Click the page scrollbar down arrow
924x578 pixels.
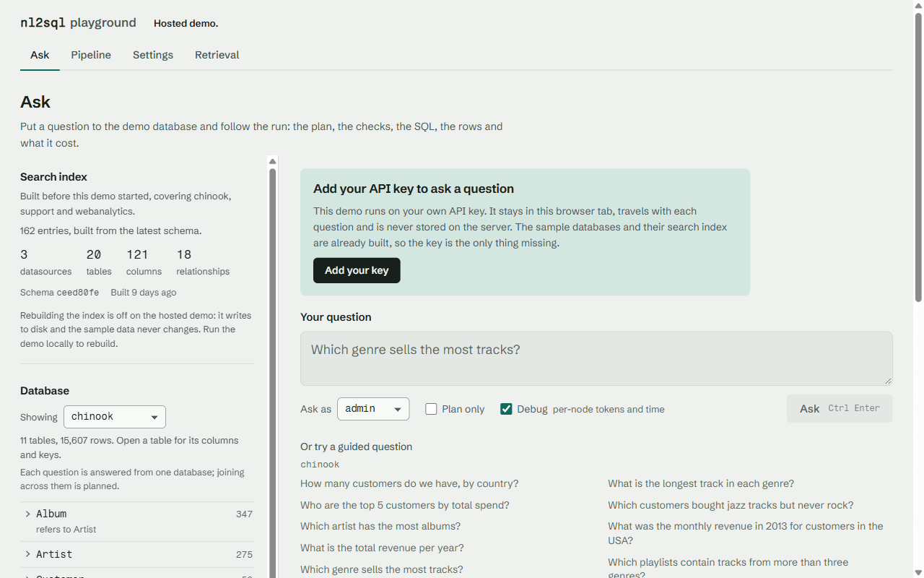point(918,572)
